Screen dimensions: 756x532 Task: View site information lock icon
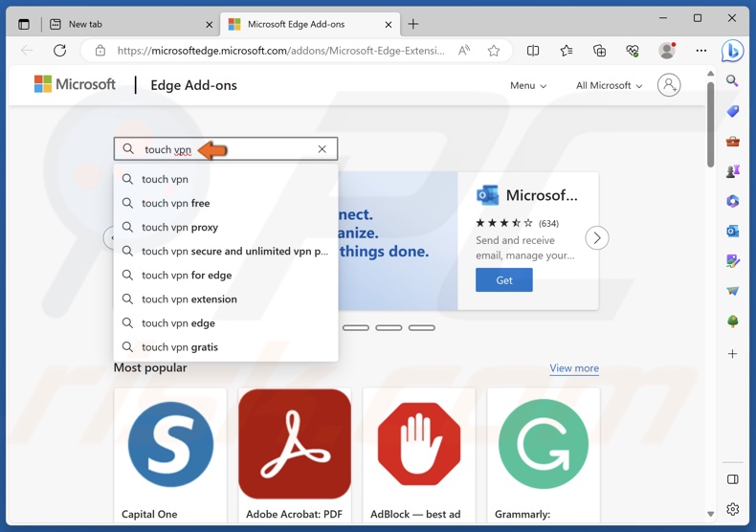click(100, 50)
